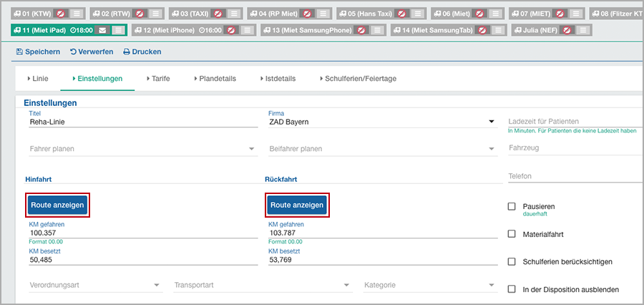Check Schulferien berücksichtigen option

[x=512, y=261]
